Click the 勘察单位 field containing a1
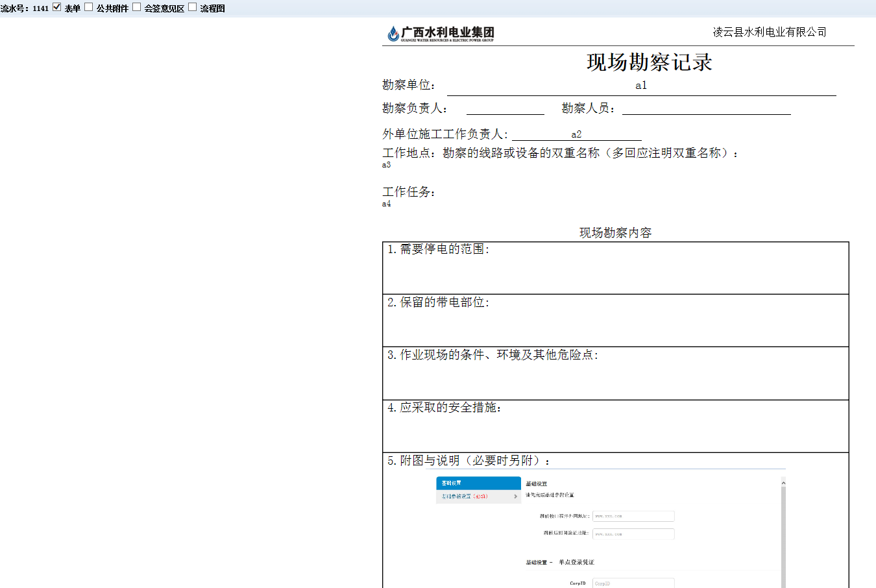 point(640,86)
